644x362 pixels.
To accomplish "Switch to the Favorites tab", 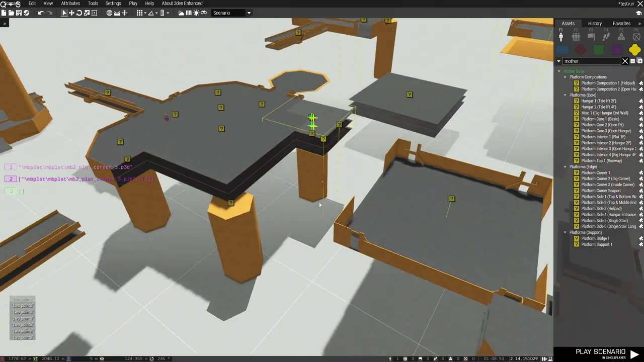I will [621, 23].
